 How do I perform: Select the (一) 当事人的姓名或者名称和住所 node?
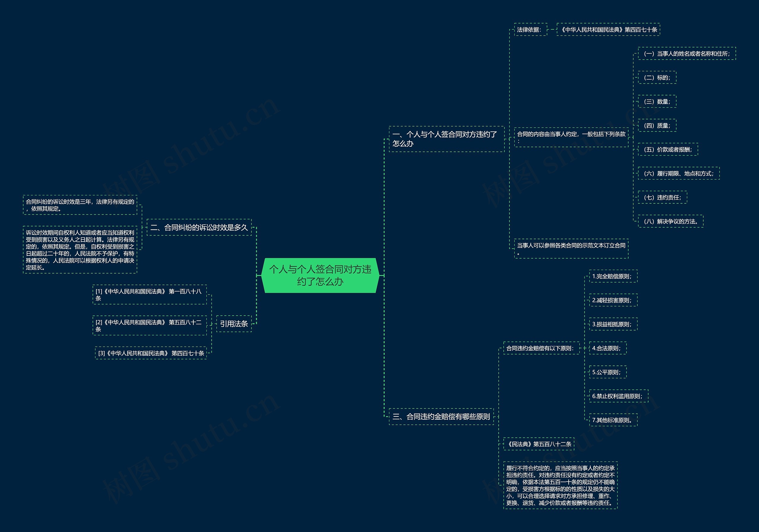(686, 54)
